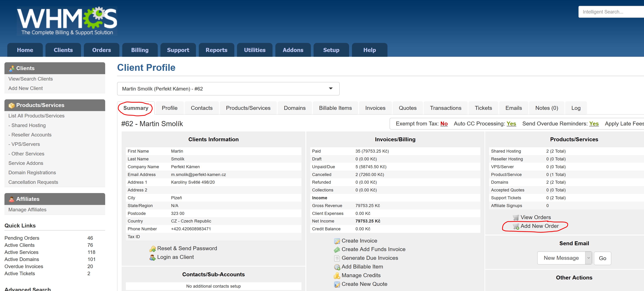Click the Add New Order cart icon
This screenshot has width=644, height=291.
[516, 226]
